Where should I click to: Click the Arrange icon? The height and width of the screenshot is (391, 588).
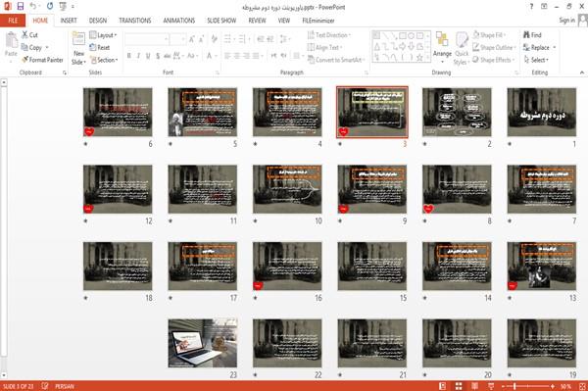tap(442, 40)
